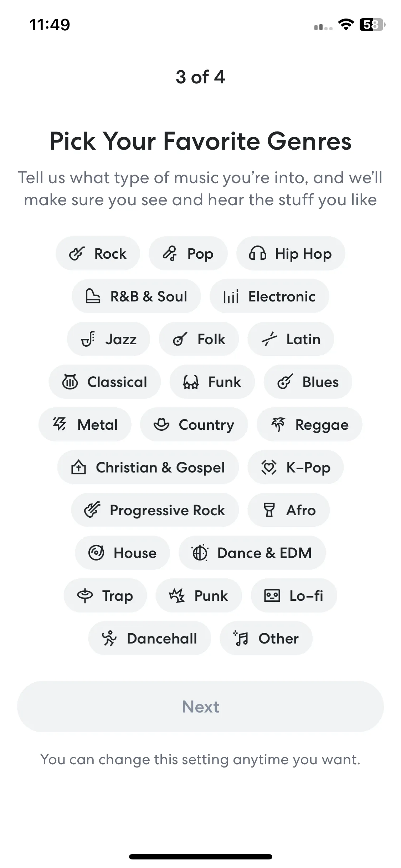Tap the saxophone icon for Jazz

click(x=88, y=339)
